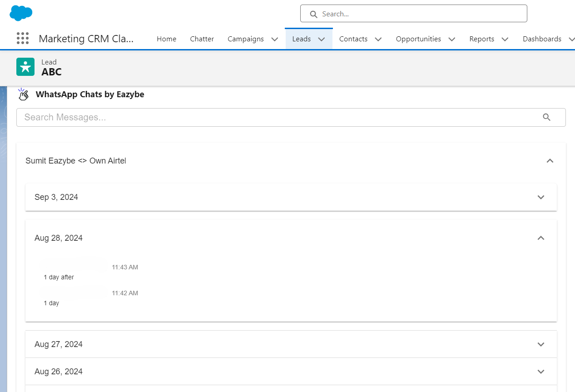Click the magnifier icon in Search Messages
This screenshot has width=575, height=392.
(x=547, y=117)
